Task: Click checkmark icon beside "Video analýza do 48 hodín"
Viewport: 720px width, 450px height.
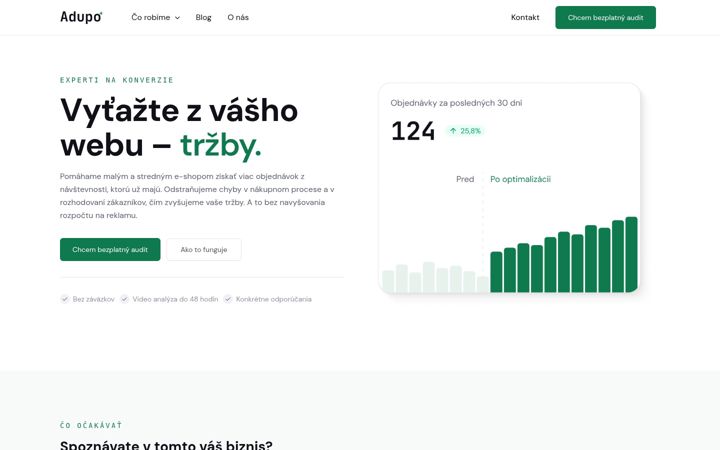Action: [124, 299]
